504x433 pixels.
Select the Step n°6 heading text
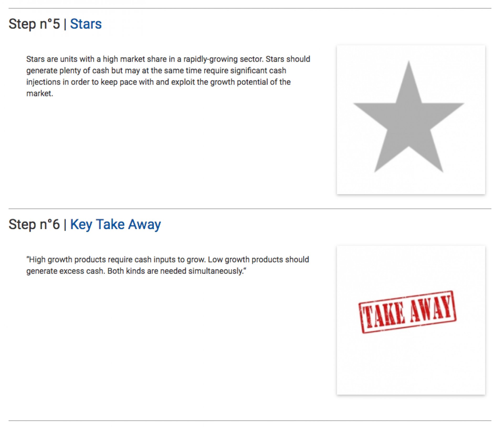(x=34, y=225)
